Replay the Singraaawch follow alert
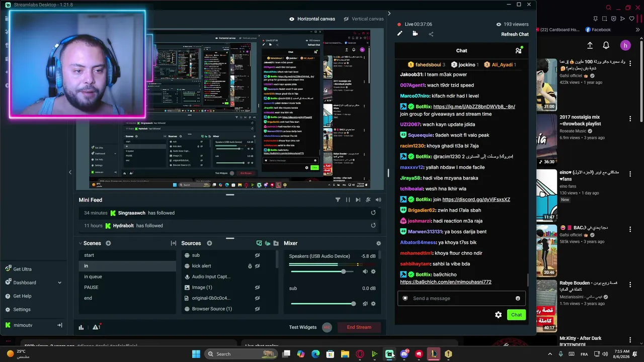The height and width of the screenshot is (362, 644). [x=373, y=213]
